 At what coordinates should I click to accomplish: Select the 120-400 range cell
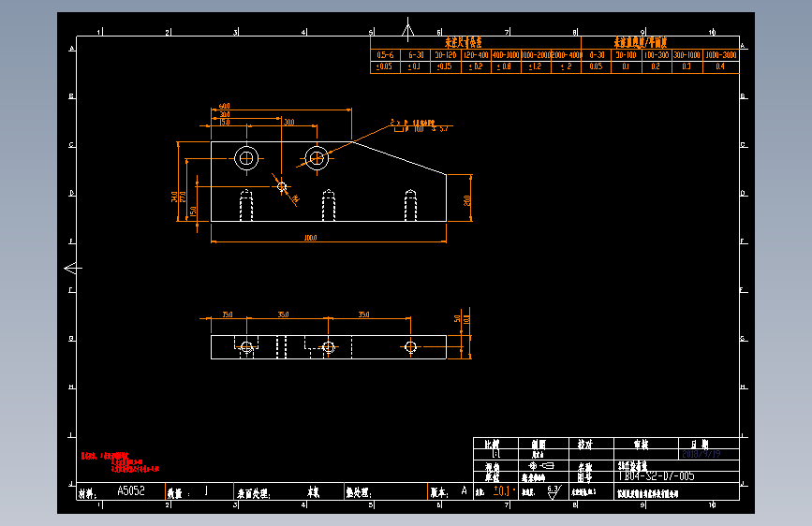click(476, 55)
